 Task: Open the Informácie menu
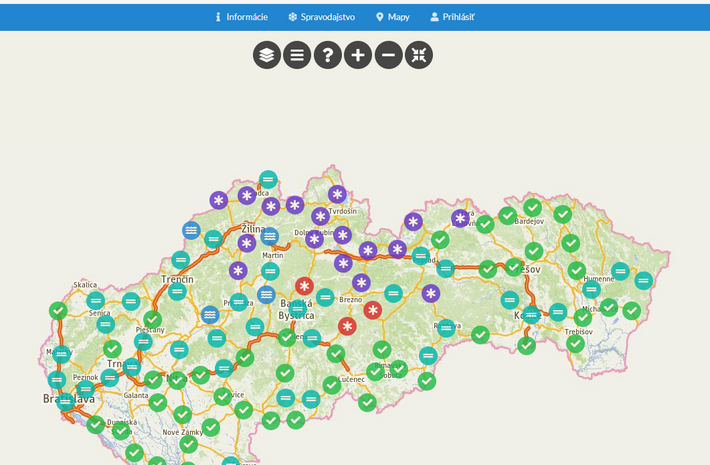coord(242,17)
